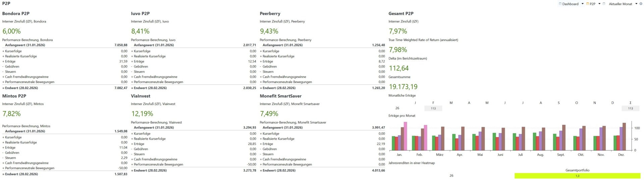Select the P2P dashboard tab label
Image resolution: width=644 pixels, height=180 pixels.
592,4
